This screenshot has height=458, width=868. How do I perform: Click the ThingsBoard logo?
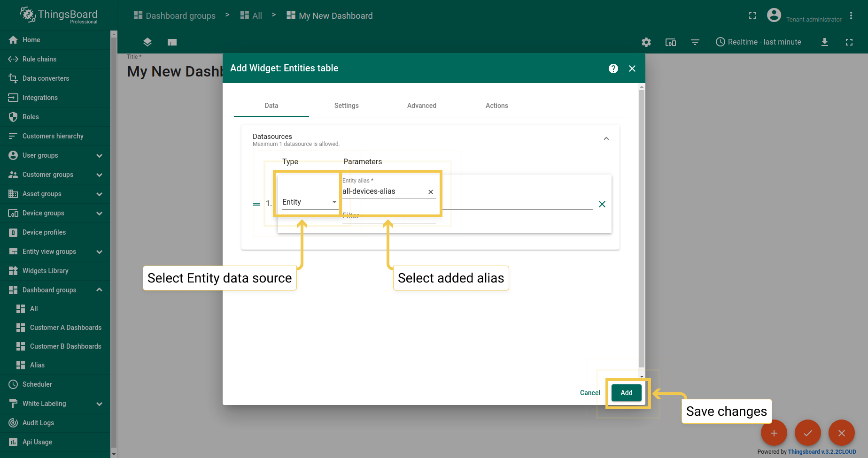click(x=59, y=15)
